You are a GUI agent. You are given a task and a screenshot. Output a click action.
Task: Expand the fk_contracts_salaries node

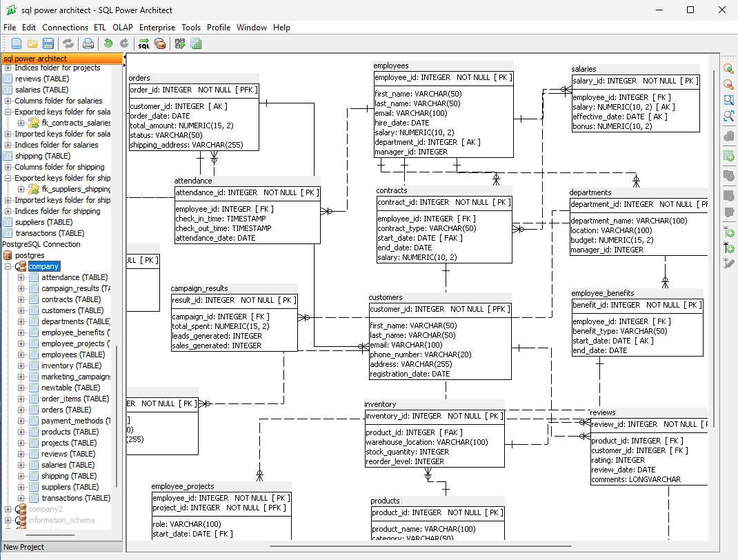[21, 123]
